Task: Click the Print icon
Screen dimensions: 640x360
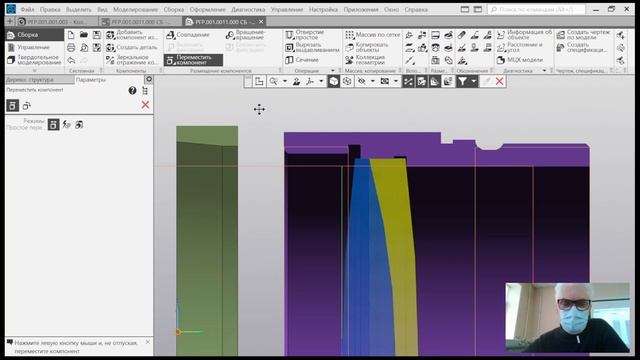Action: click(71, 48)
